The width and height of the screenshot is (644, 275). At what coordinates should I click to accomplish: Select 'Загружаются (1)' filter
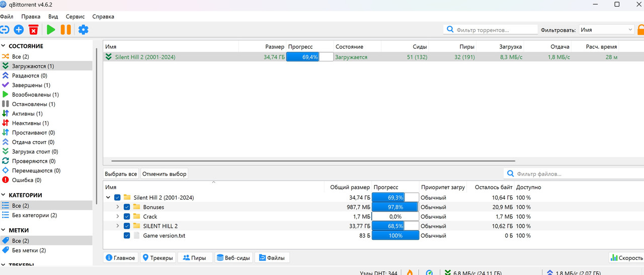46,66
